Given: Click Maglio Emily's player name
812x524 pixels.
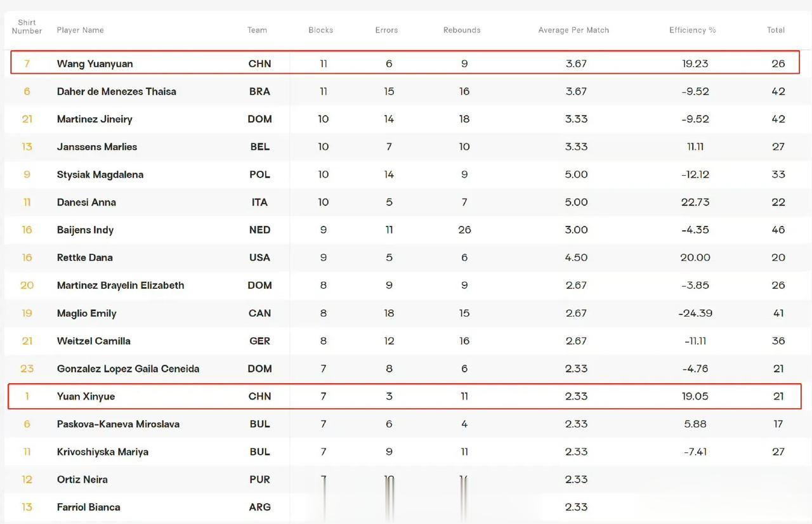Looking at the screenshot, I should coord(86,313).
